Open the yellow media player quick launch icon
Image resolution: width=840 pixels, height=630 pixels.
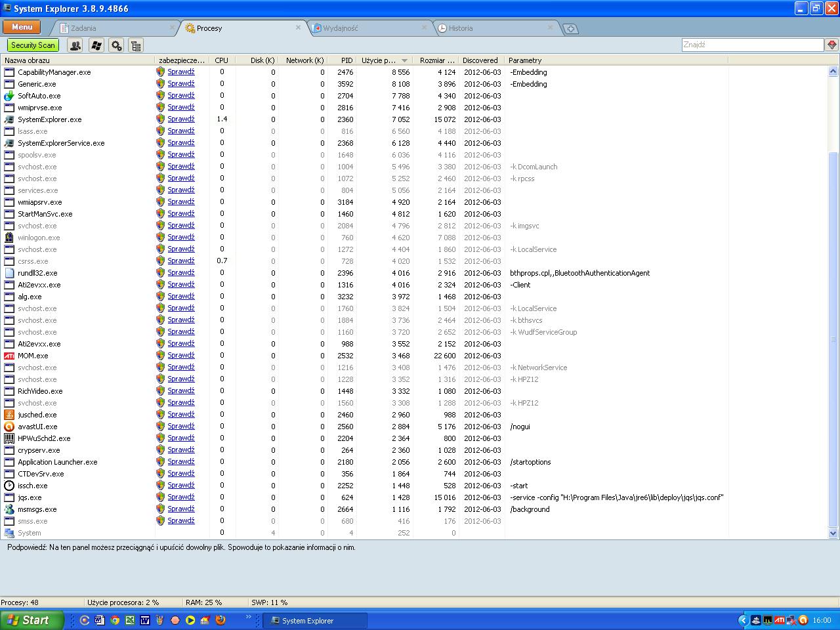pyautogui.click(x=190, y=620)
